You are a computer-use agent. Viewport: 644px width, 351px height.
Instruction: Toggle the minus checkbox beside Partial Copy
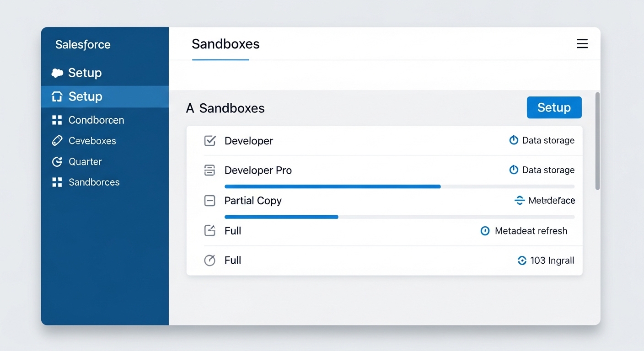(x=210, y=200)
